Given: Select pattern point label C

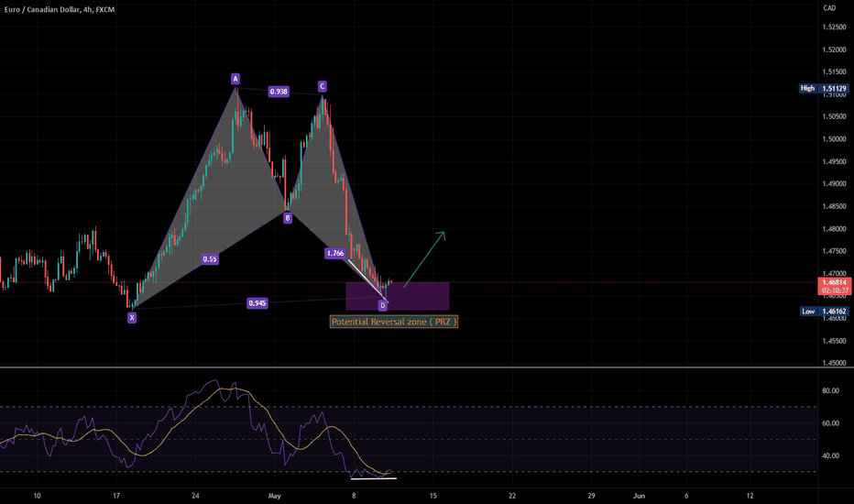Looking at the screenshot, I should click(322, 86).
